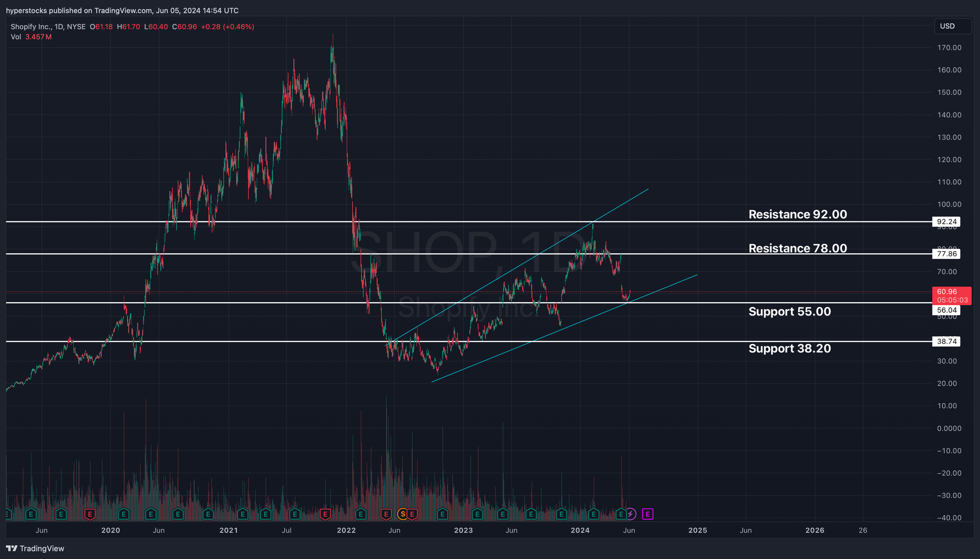Click the purple lightning event marker
Screen dimensions: 980x559
pos(631,514)
